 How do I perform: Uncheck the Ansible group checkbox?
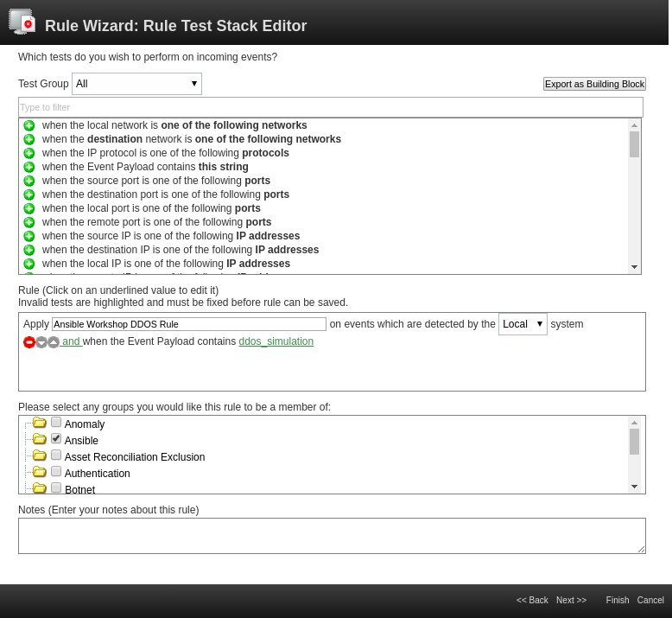tap(56, 438)
